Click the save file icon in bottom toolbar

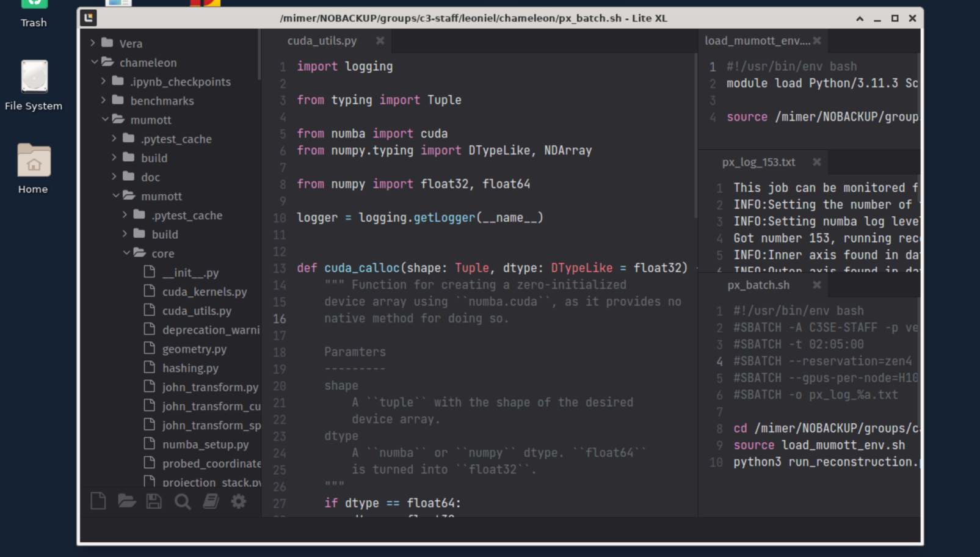pos(154,501)
